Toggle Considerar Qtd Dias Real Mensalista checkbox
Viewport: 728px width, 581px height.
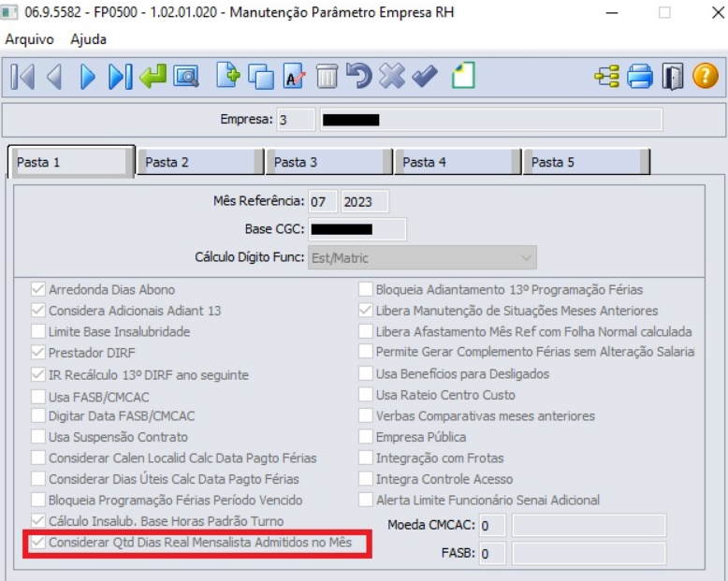[x=38, y=542]
